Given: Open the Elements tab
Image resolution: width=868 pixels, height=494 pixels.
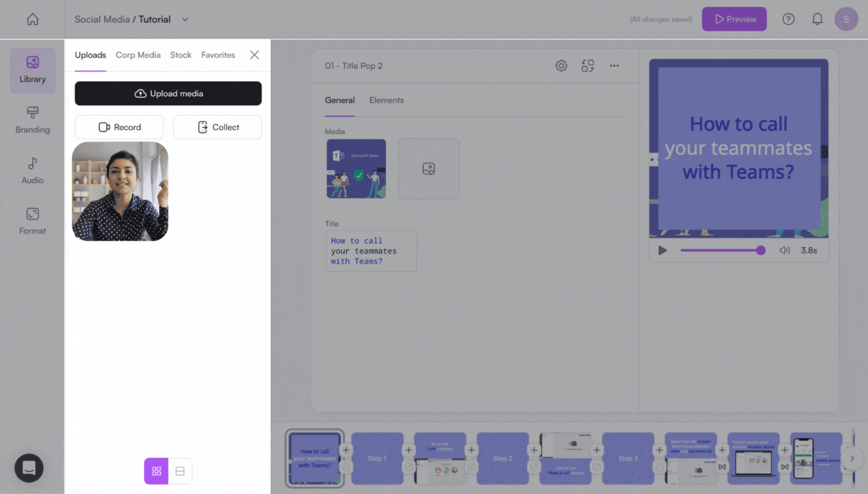Looking at the screenshot, I should pyautogui.click(x=386, y=100).
